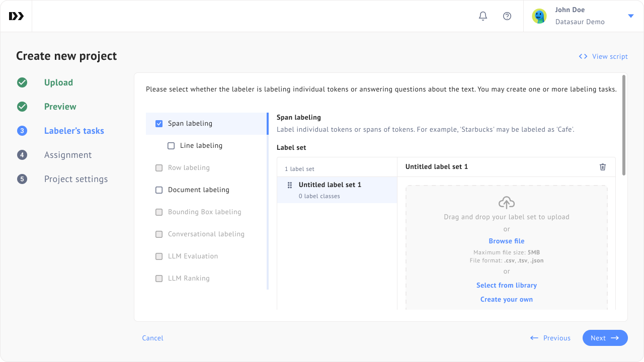Go back with the Previous button
This screenshot has height=362, width=644.
point(550,338)
